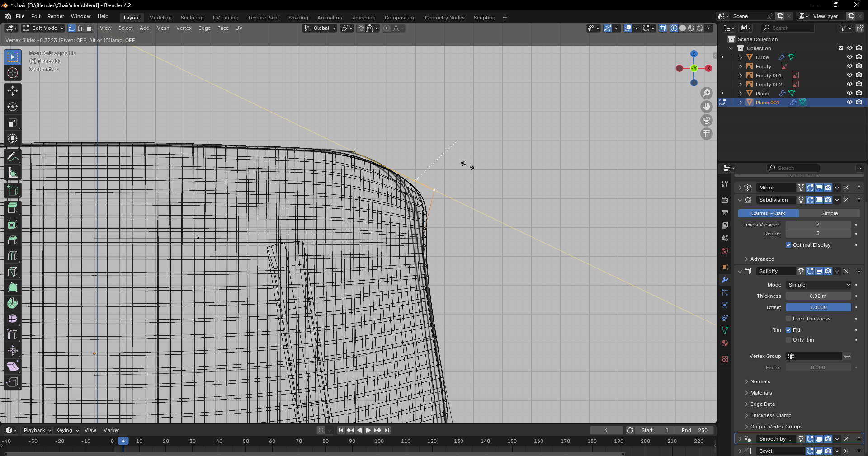868x456 pixels.
Task: Disable rendering of Empty.002
Action: coord(859,84)
